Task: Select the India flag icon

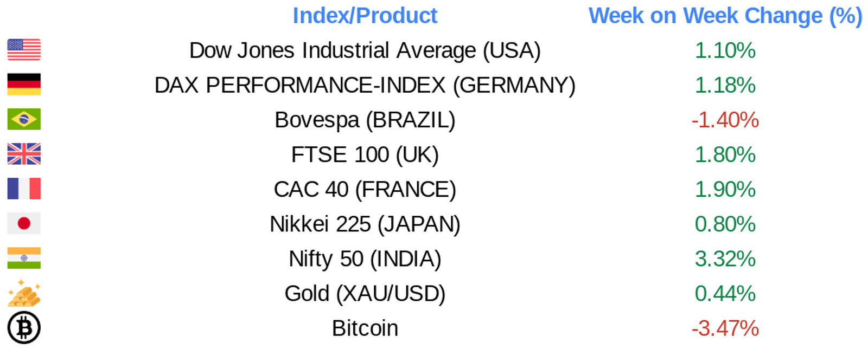Action: click(x=24, y=258)
